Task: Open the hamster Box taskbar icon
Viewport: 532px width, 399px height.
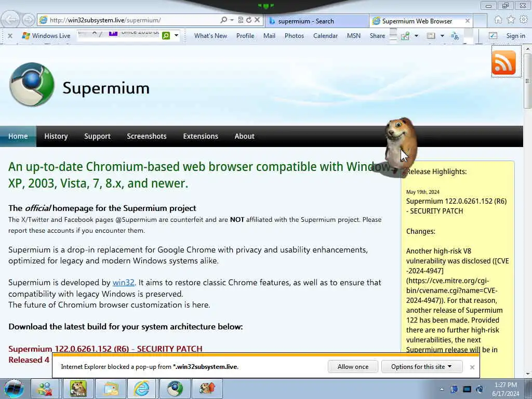Action: pos(78,389)
